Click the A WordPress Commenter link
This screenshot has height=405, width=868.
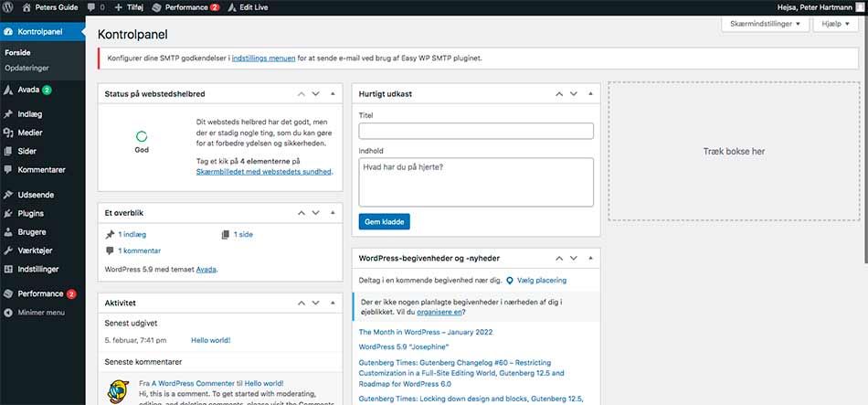[x=193, y=383]
